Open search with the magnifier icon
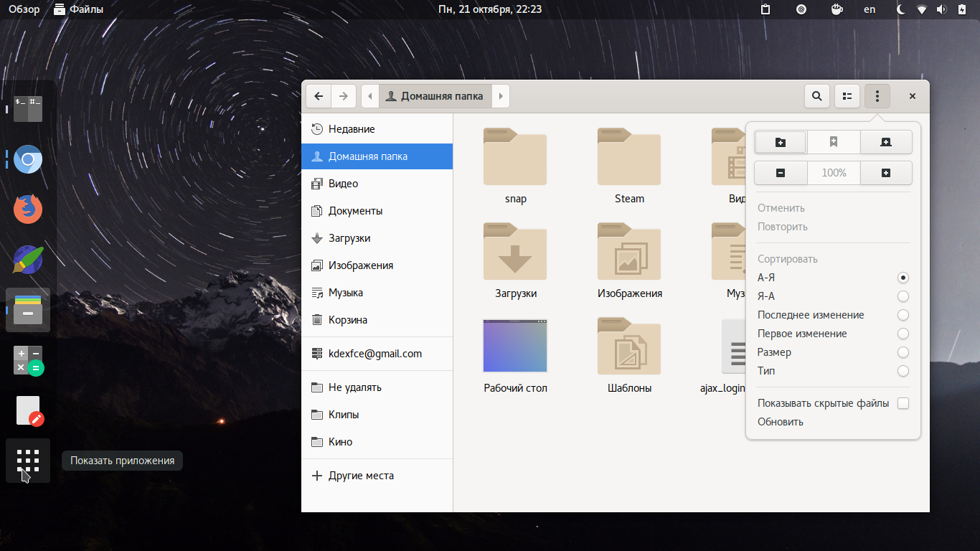Viewport: 980px width, 551px height. pos(816,96)
